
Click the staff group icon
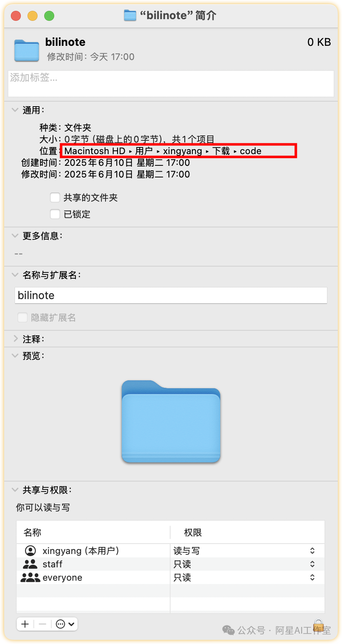(30, 564)
